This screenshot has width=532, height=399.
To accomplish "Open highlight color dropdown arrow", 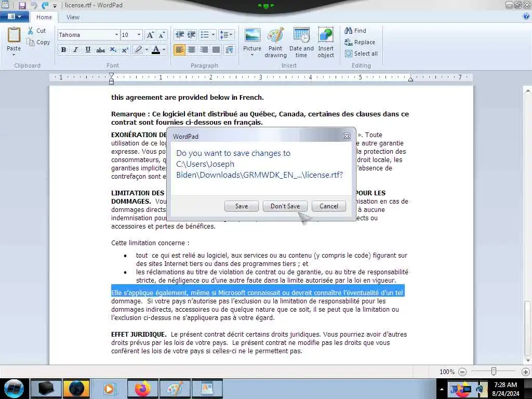I will (x=147, y=50).
